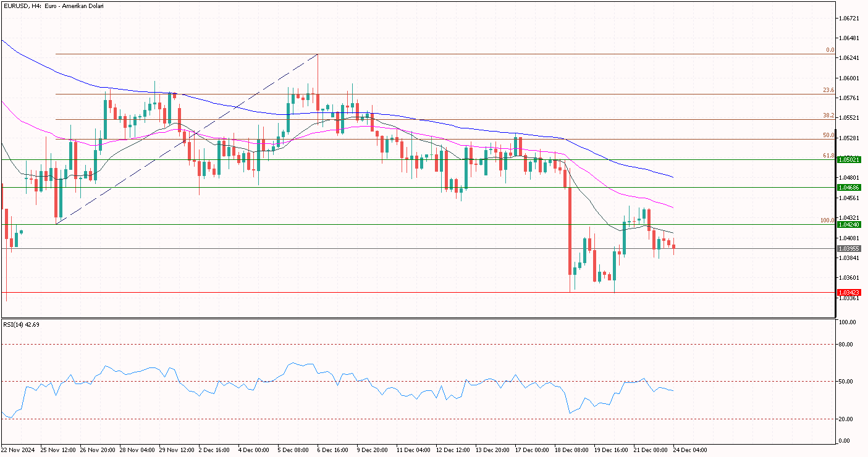Click the 1.05521 price axis value
The image size is (868, 457).
point(848,118)
